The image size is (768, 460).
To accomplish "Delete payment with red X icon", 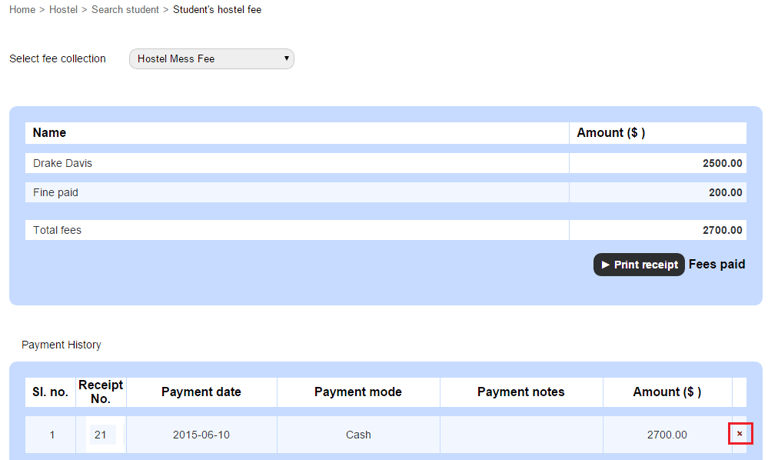I will tap(740, 434).
